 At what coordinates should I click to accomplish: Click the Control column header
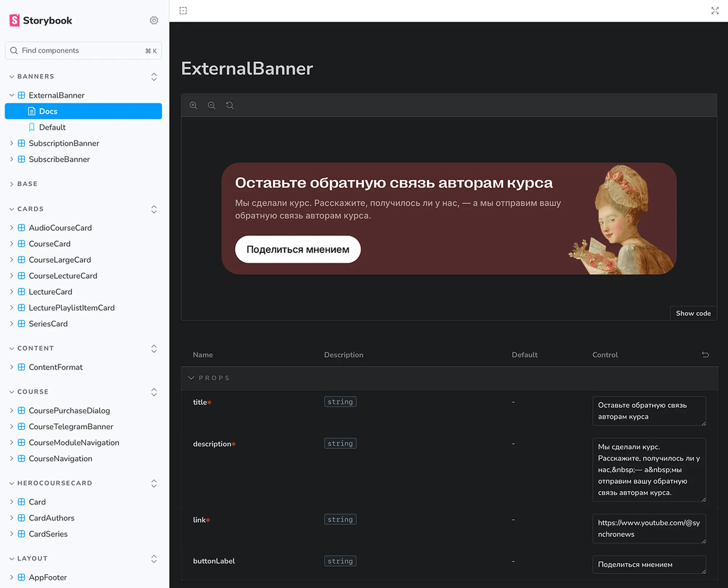coord(605,355)
